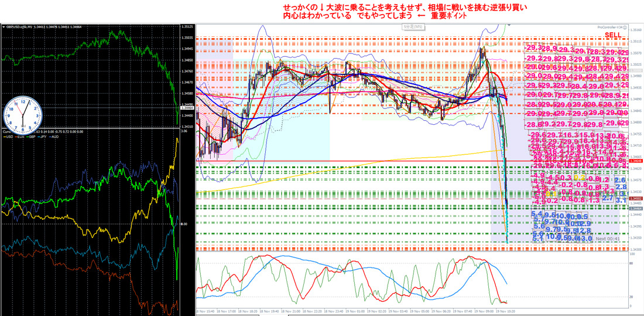644x316 pixels.
Task: Click the ProController V34 smiley face icon
Action: coord(625,27)
